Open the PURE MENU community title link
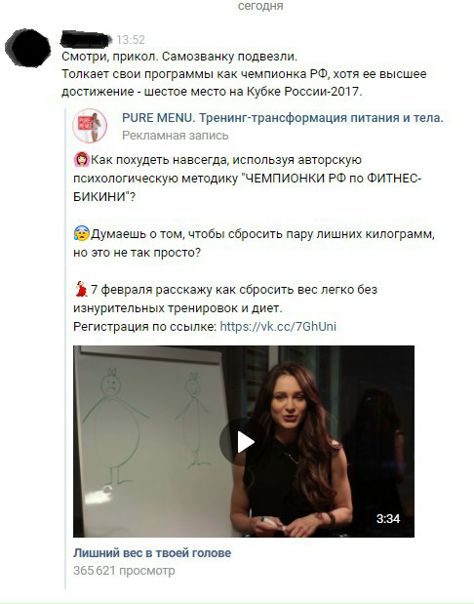The height and width of the screenshot is (604, 474). coord(283,118)
